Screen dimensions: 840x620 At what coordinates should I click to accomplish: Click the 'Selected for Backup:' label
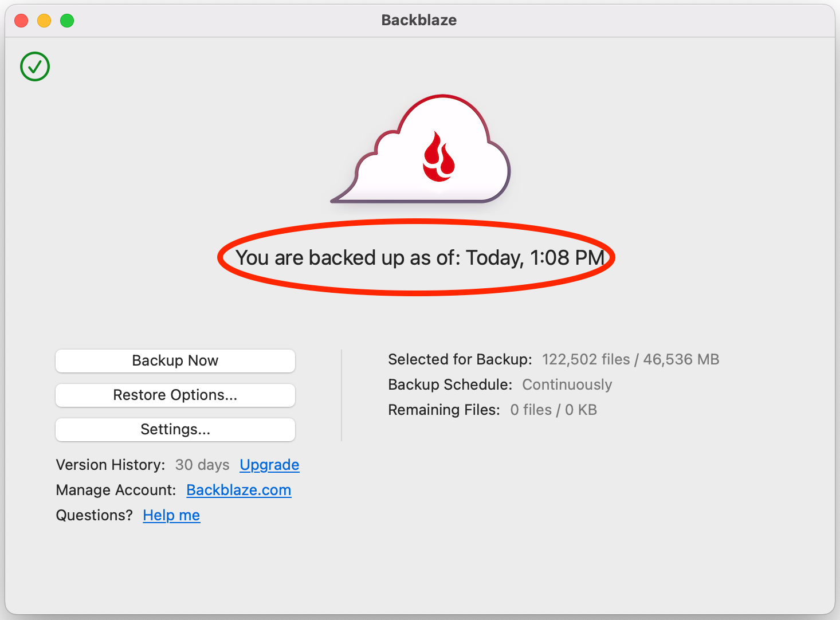click(x=460, y=359)
